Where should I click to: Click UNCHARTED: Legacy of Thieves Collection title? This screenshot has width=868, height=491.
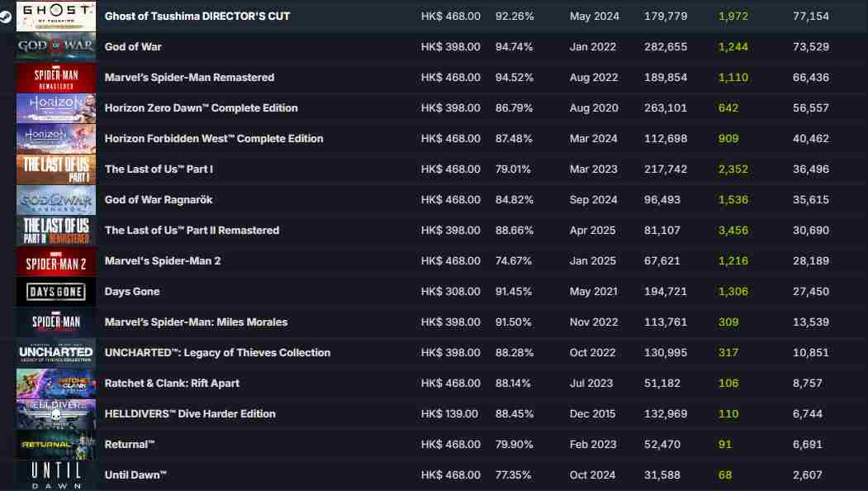point(217,353)
